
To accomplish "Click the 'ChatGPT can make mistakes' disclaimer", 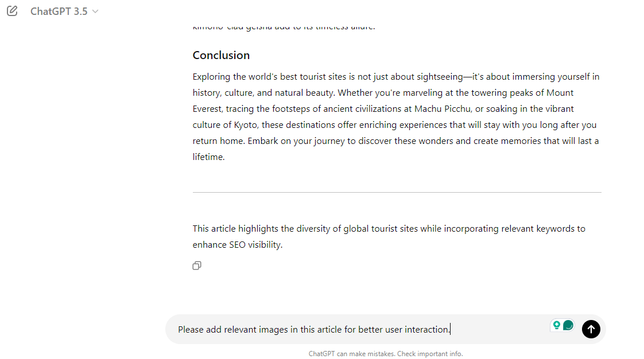I will (352, 354).
